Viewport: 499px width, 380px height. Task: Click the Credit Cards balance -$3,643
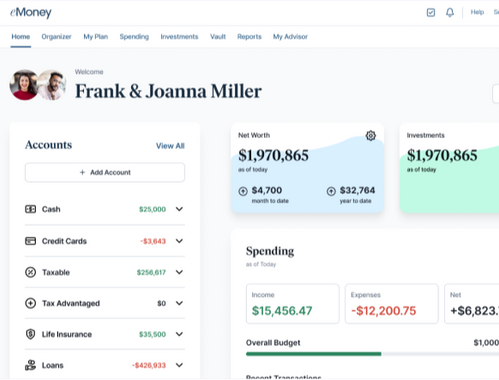coord(153,241)
